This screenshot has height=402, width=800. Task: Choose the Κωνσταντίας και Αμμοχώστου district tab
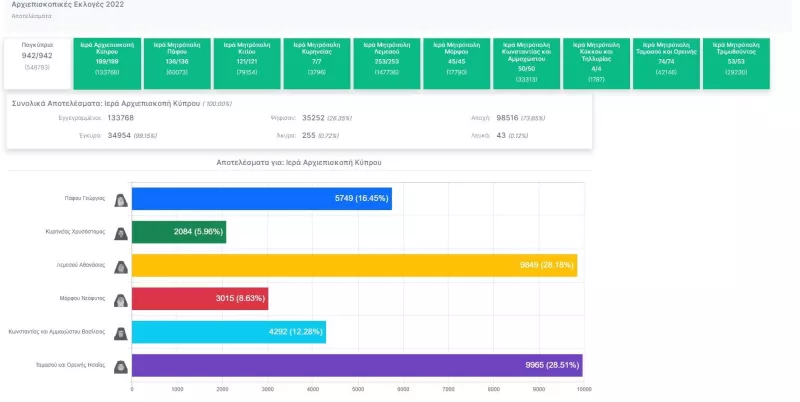[526, 63]
